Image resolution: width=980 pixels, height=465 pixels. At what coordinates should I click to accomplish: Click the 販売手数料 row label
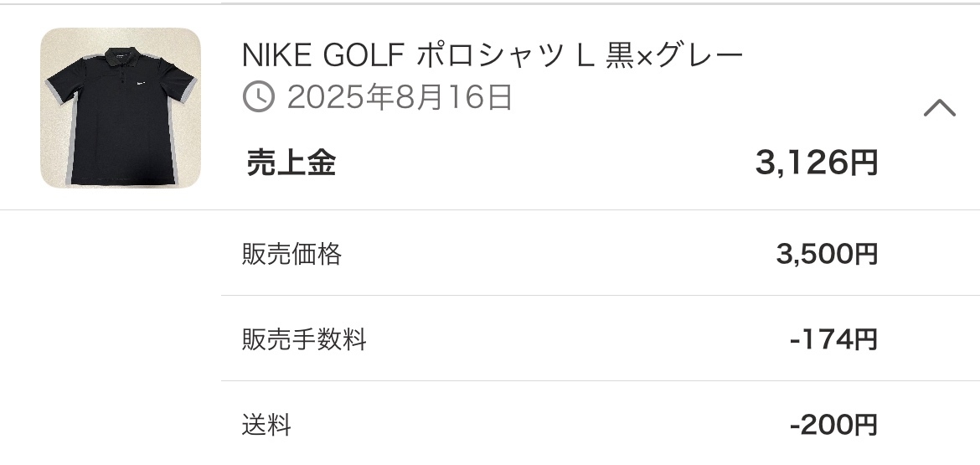coord(304,339)
